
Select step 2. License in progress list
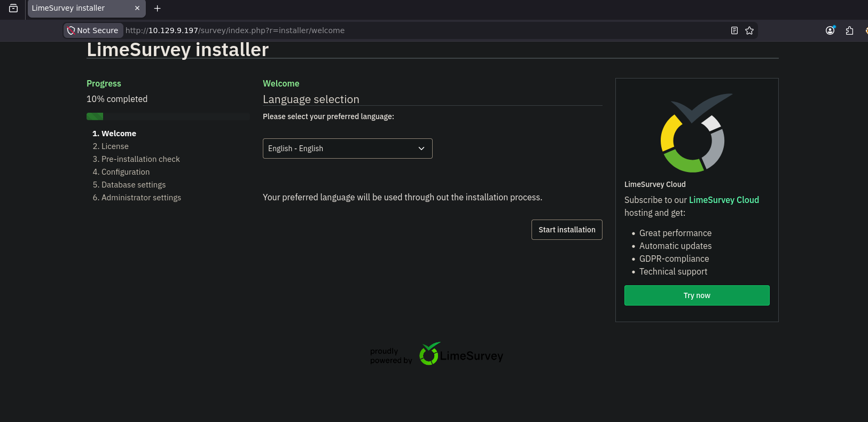click(111, 146)
